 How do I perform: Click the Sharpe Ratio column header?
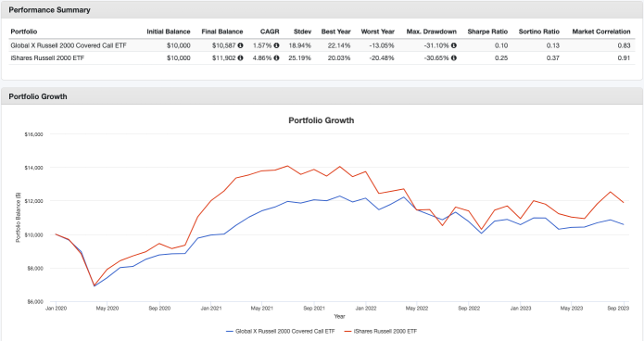coord(487,32)
